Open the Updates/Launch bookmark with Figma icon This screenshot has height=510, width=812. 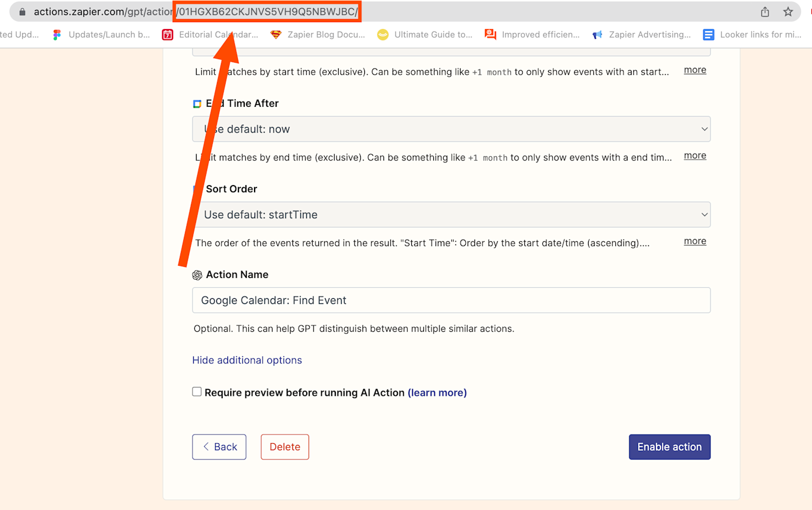pos(101,35)
